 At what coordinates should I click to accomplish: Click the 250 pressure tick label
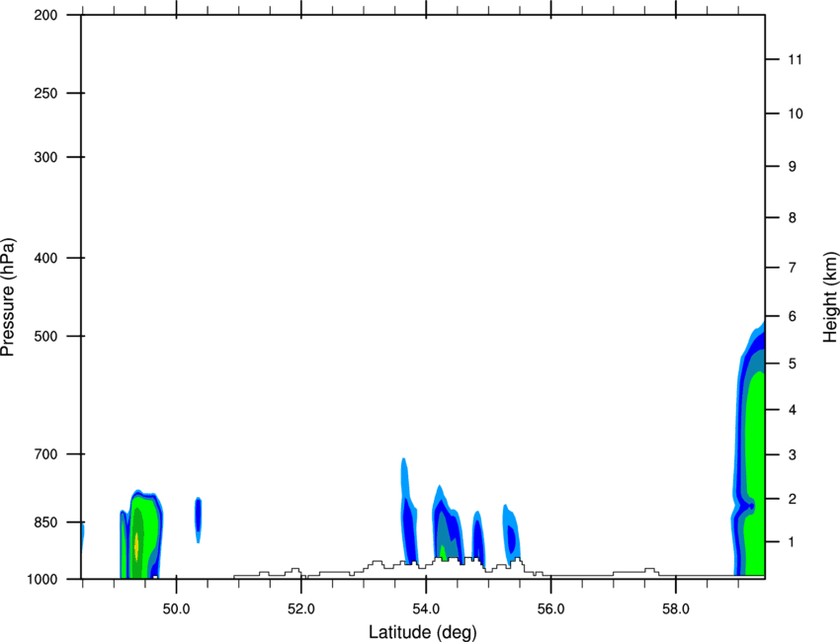tap(45, 93)
